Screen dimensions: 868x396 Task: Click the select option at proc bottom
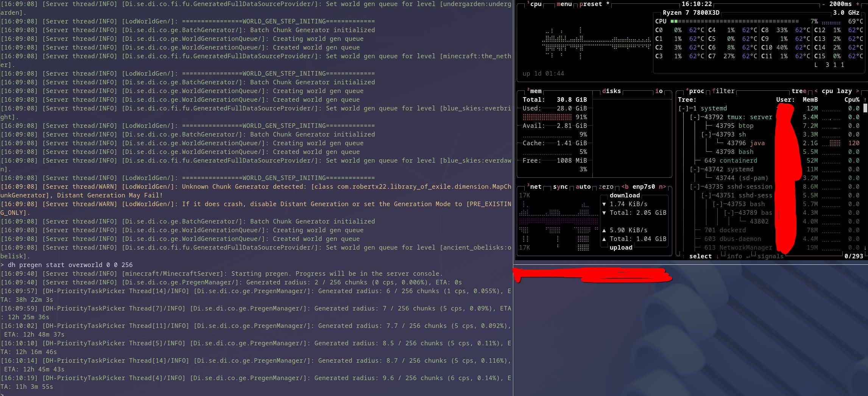(700, 256)
